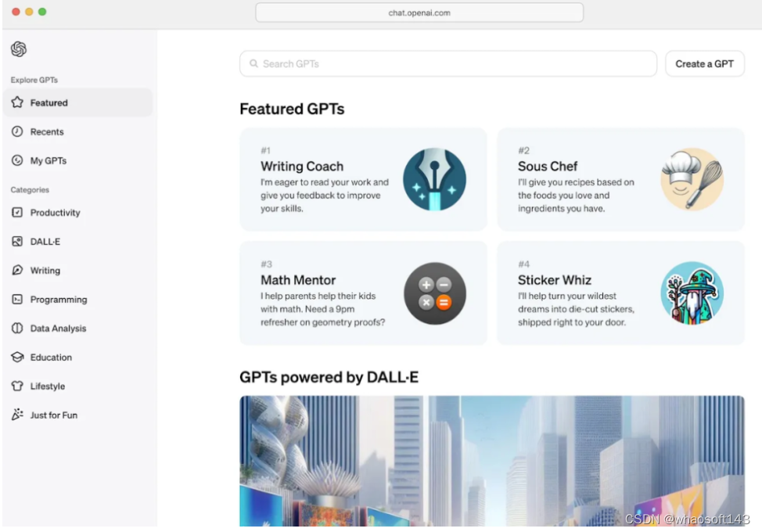Click the GPTs powered by DALL·E heading
Screen dimensions: 762x532
point(329,377)
